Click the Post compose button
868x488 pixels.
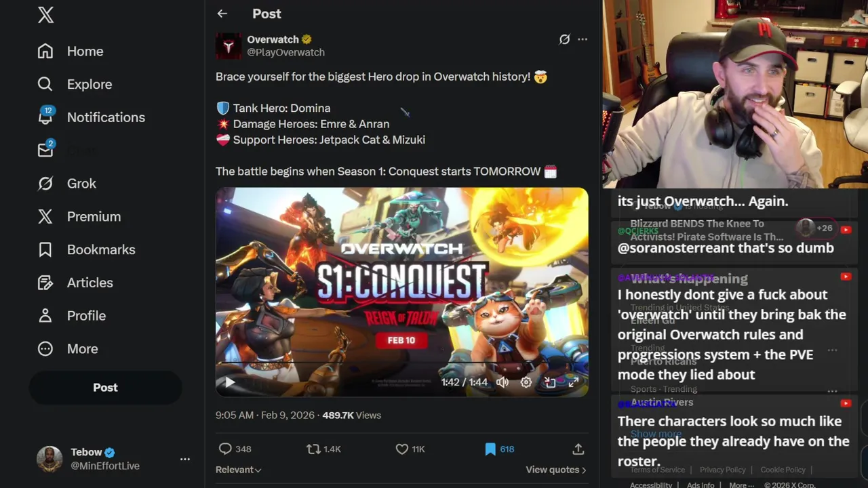click(105, 388)
